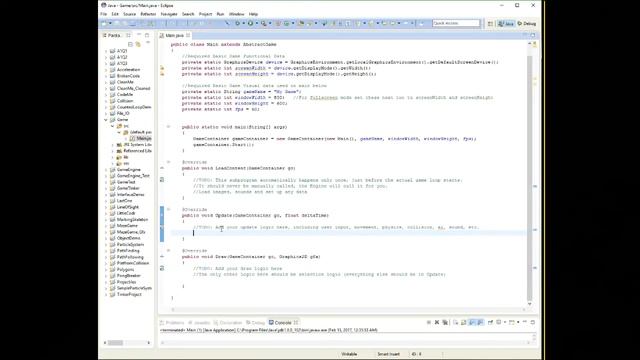Open the Navigate menu

pos(169,14)
